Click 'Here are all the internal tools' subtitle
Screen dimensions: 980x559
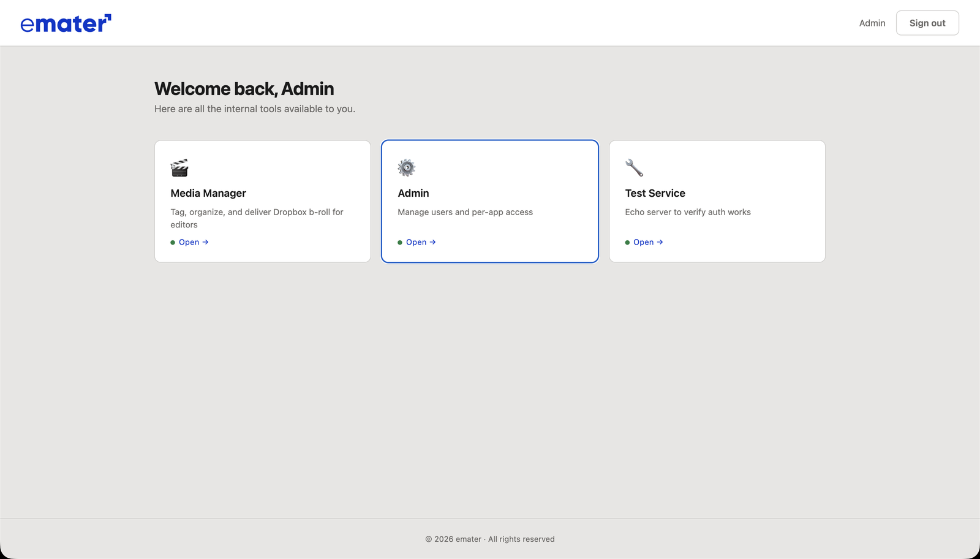click(x=255, y=108)
